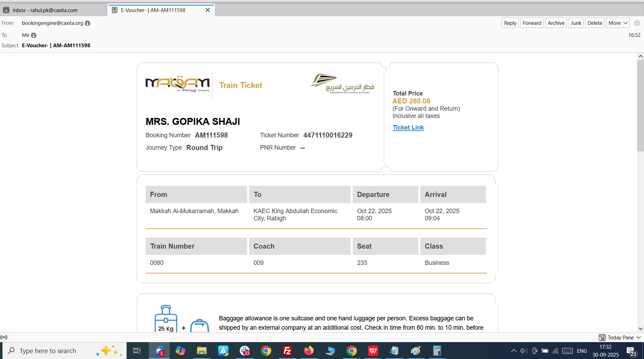The height and width of the screenshot is (359, 644).
Task: Click the vertical scrollbar down arrow
Action: point(641,329)
